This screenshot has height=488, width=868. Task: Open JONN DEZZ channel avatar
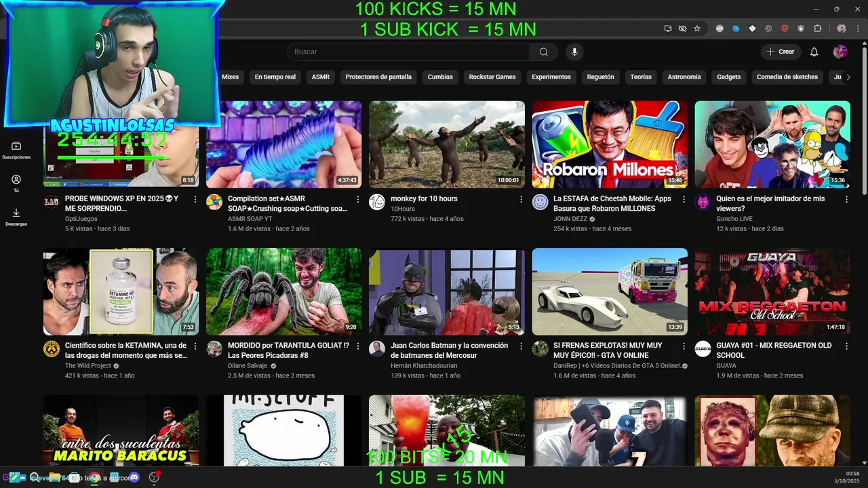pyautogui.click(x=540, y=202)
